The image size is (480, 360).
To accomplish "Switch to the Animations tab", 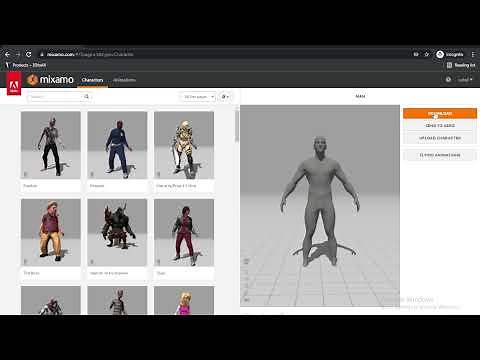I will pos(124,80).
